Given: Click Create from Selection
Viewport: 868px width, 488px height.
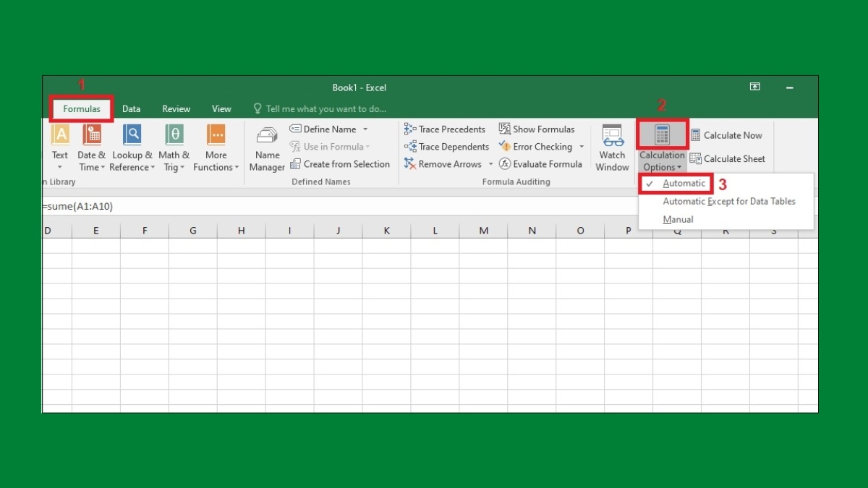Looking at the screenshot, I should [340, 164].
